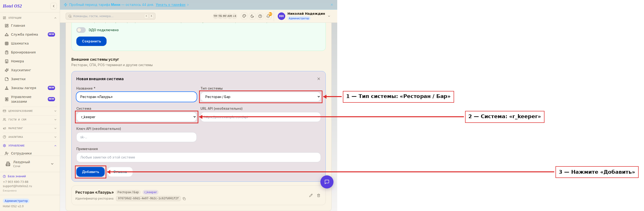Screen dimensions: 644x211
Task: Focus the Примечания input field
Action: click(199, 158)
